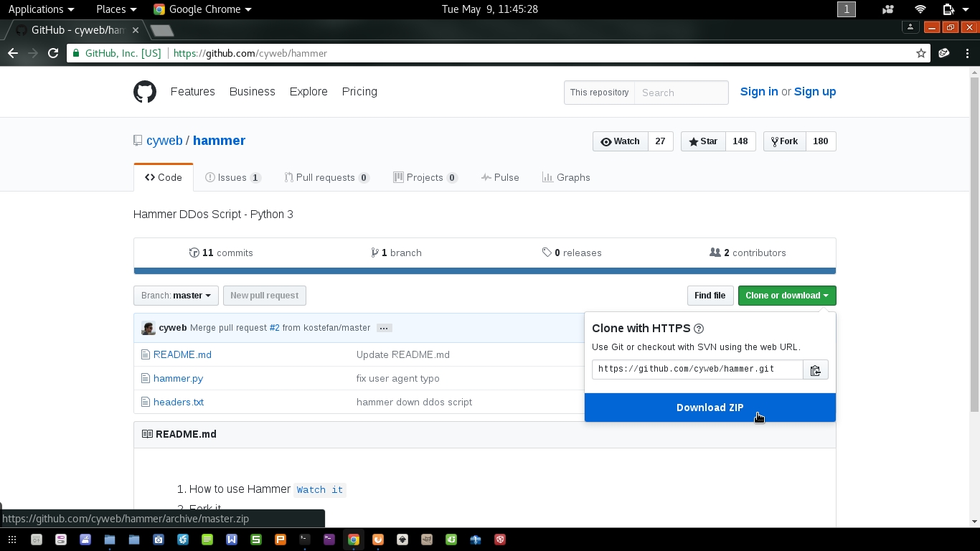View the 11 commits
The width and height of the screenshot is (980, 551).
221,253
